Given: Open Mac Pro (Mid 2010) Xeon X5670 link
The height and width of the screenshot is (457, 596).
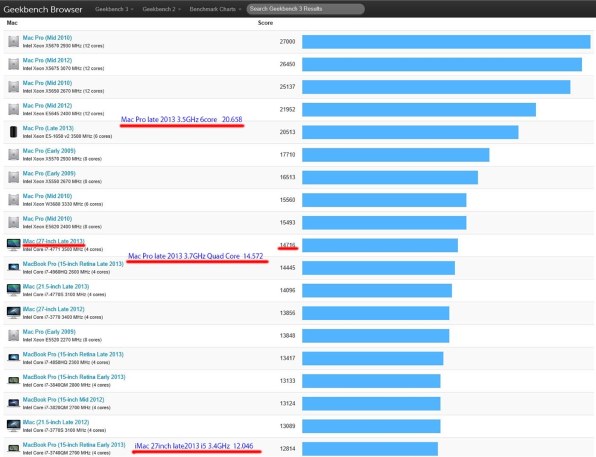Looking at the screenshot, I should point(47,38).
